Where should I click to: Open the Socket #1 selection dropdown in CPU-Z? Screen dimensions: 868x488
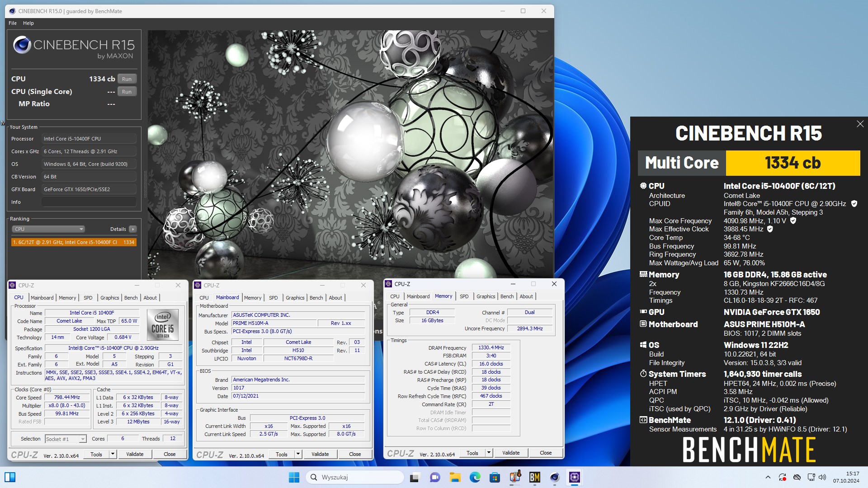(66, 439)
